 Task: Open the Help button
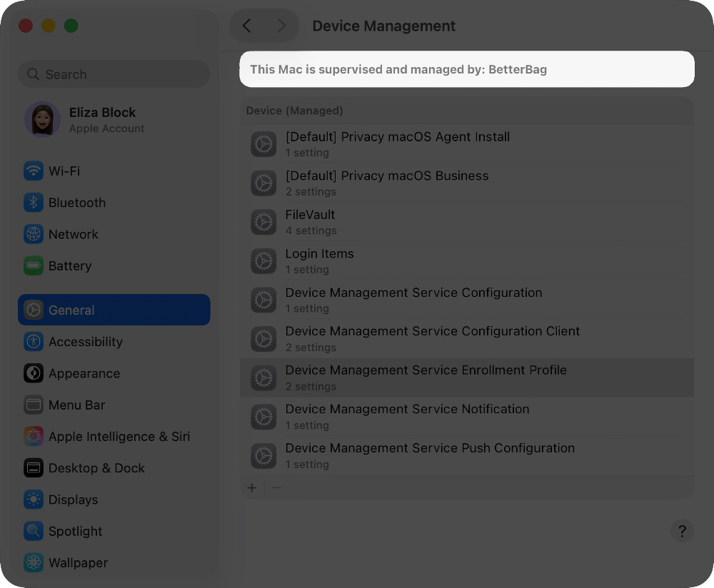(x=682, y=531)
